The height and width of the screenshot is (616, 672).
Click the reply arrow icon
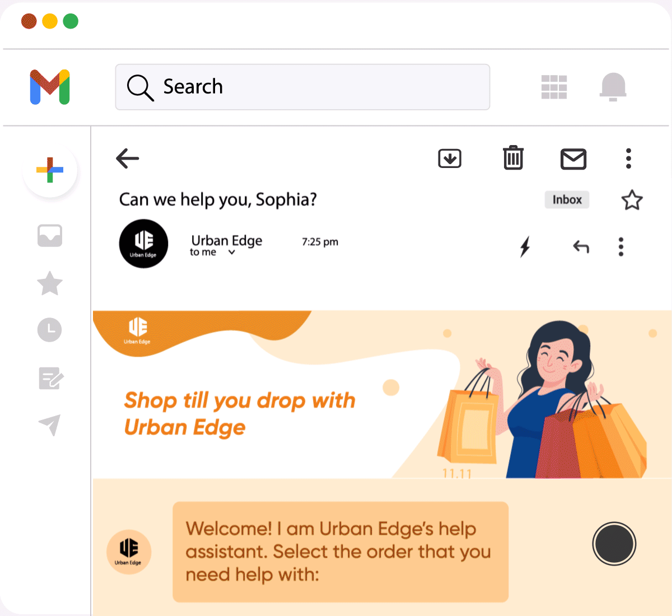coord(581,246)
